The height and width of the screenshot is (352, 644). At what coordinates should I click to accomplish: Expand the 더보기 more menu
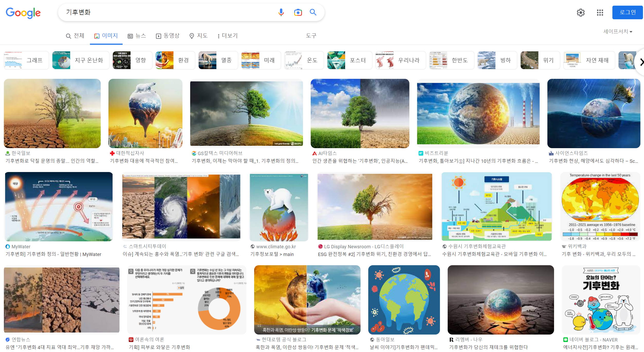coord(227,36)
